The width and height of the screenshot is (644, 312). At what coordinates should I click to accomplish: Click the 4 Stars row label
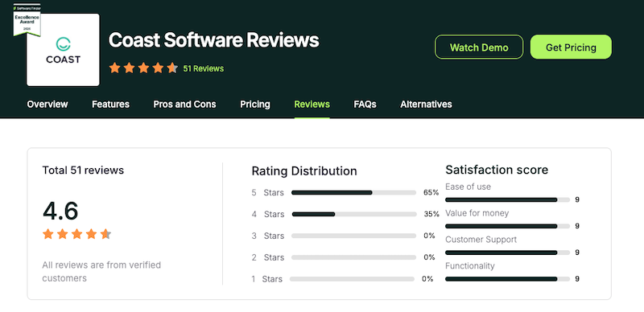[x=268, y=214]
